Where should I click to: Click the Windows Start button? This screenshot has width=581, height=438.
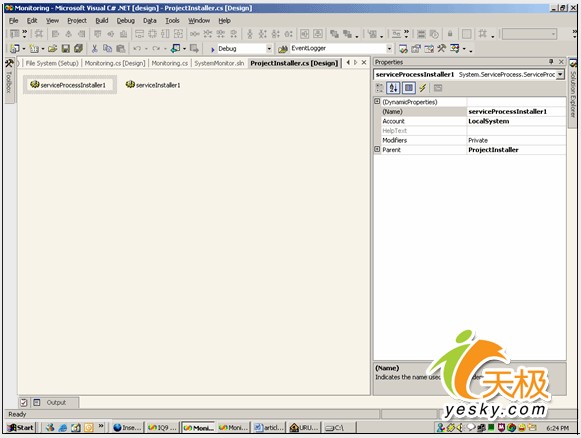pyautogui.click(x=20, y=428)
